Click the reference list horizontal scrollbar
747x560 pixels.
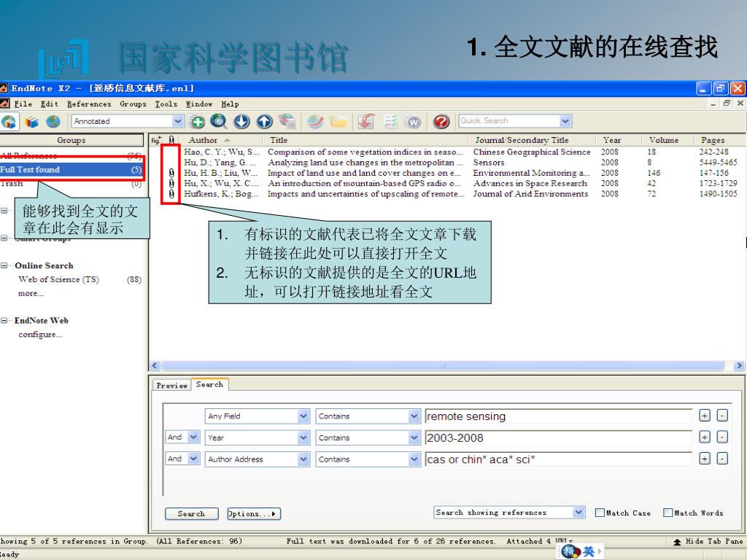click(443, 366)
